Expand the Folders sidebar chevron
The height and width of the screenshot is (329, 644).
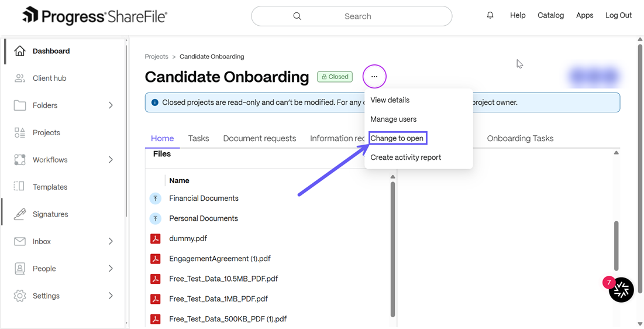[x=111, y=105]
